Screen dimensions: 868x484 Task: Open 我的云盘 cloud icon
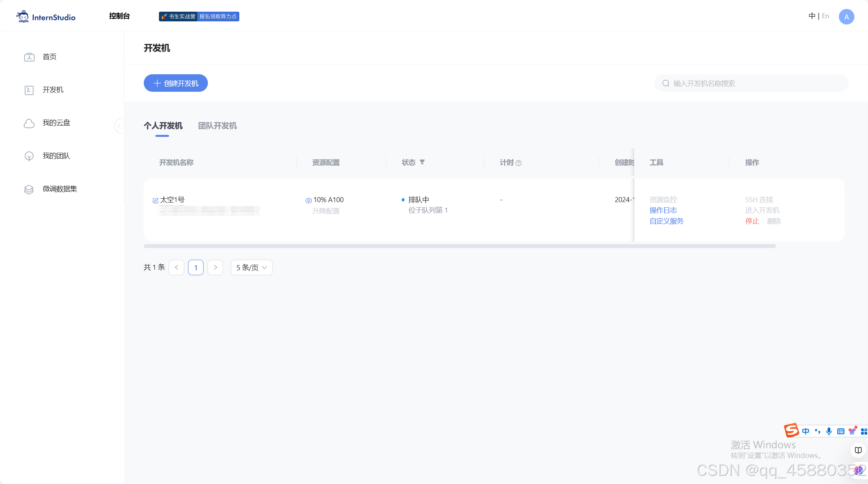click(29, 123)
